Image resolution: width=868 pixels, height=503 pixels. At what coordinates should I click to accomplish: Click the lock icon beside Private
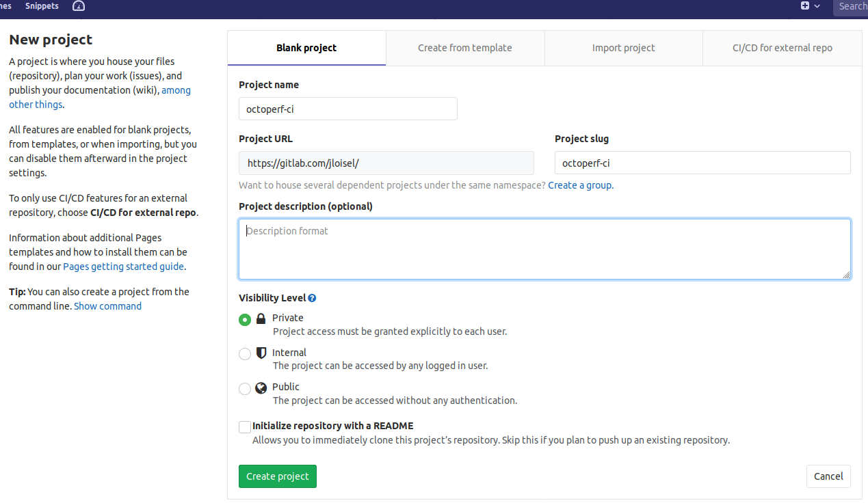coord(261,318)
